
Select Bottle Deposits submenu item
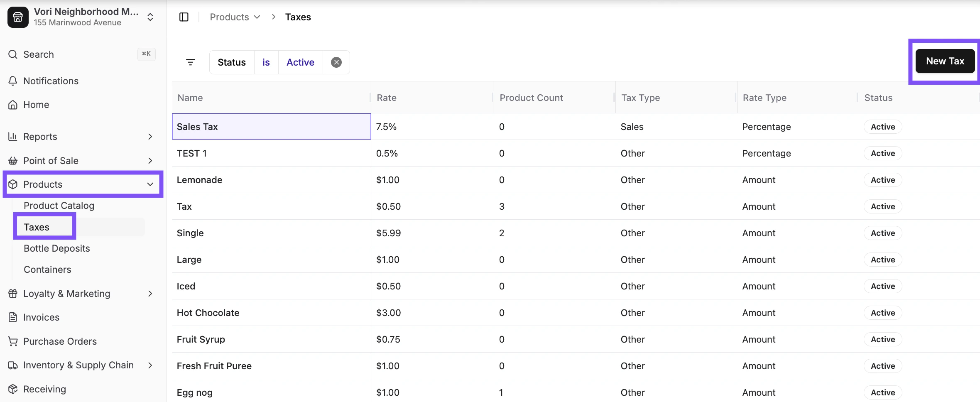coord(57,248)
